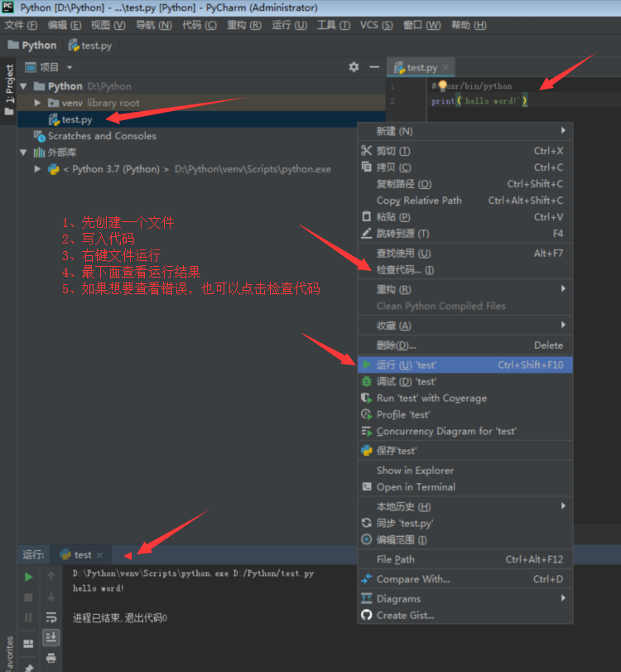The image size is (621, 672).
Task: Choose File Path menu entry
Action: point(465,558)
